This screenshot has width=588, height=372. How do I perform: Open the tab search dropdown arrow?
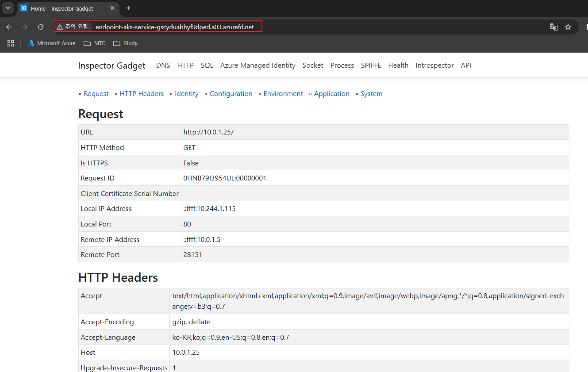(8, 8)
